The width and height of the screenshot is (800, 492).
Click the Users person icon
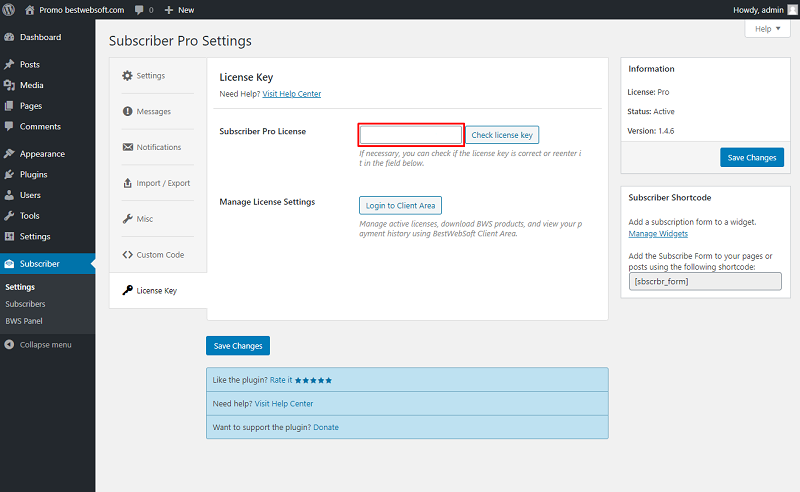click(9, 195)
